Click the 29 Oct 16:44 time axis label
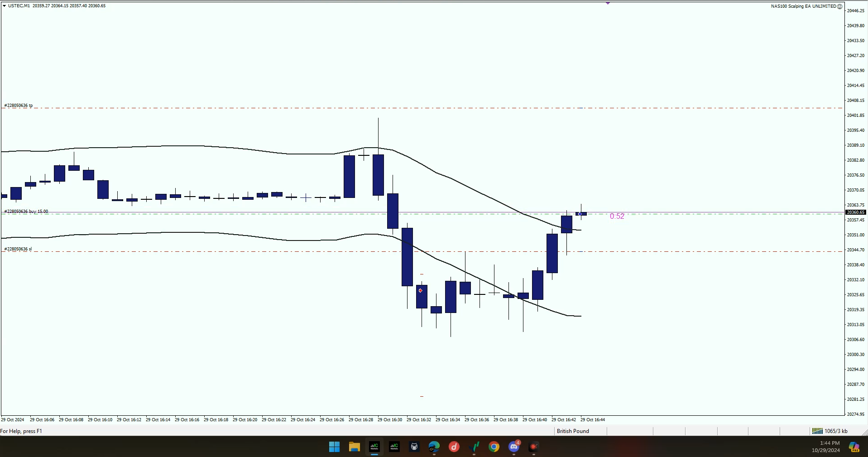 click(x=593, y=420)
